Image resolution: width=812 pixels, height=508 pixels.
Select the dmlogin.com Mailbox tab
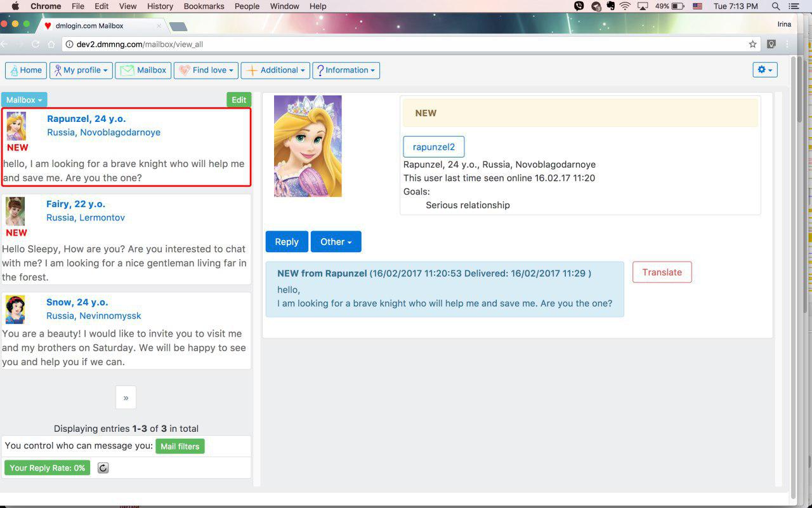point(101,26)
